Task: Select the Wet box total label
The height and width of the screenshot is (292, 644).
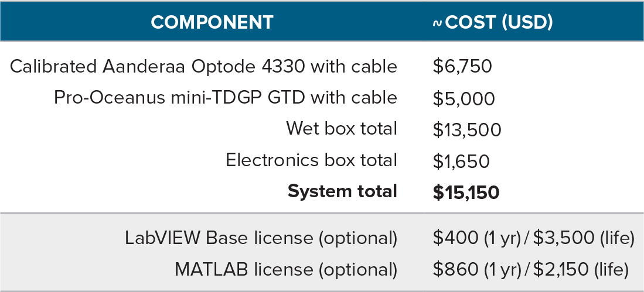Action: (x=342, y=128)
